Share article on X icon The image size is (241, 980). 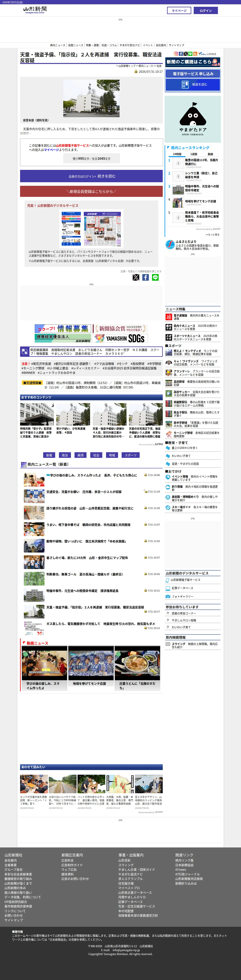tap(136, 277)
